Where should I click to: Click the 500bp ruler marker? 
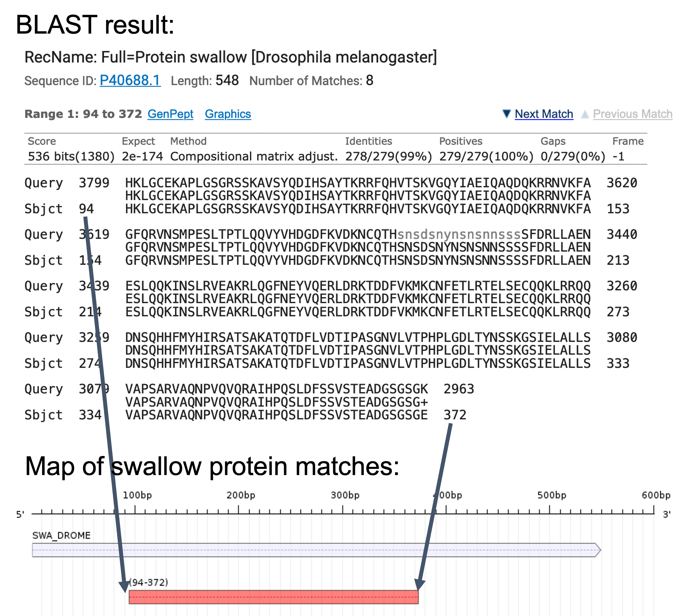pyautogui.click(x=552, y=495)
